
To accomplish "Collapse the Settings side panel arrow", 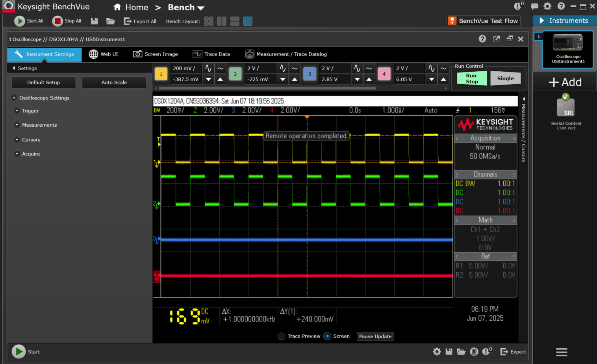I will pyautogui.click(x=14, y=68).
